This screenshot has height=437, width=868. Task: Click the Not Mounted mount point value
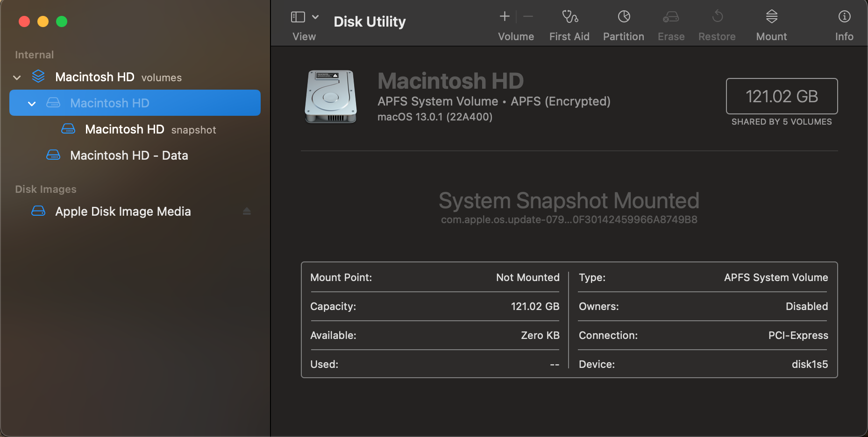point(527,277)
